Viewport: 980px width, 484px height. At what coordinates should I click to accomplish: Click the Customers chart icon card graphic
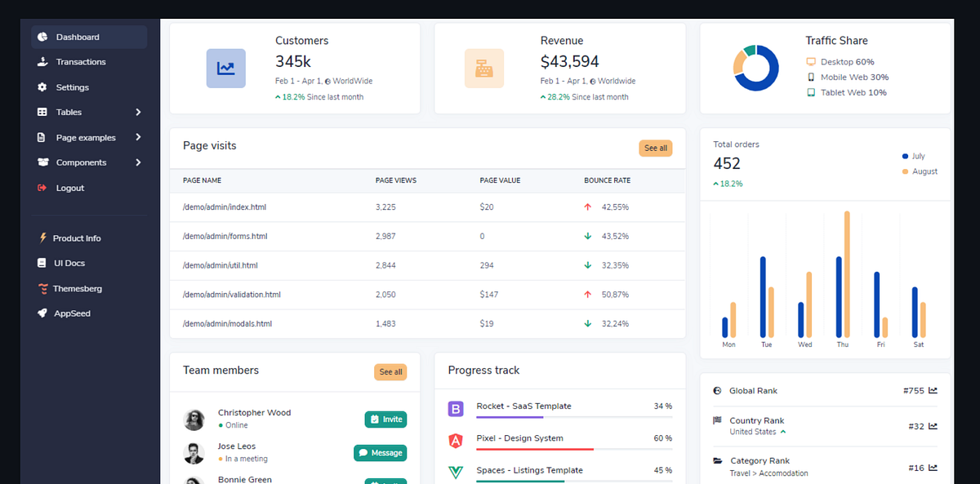pyautogui.click(x=225, y=68)
